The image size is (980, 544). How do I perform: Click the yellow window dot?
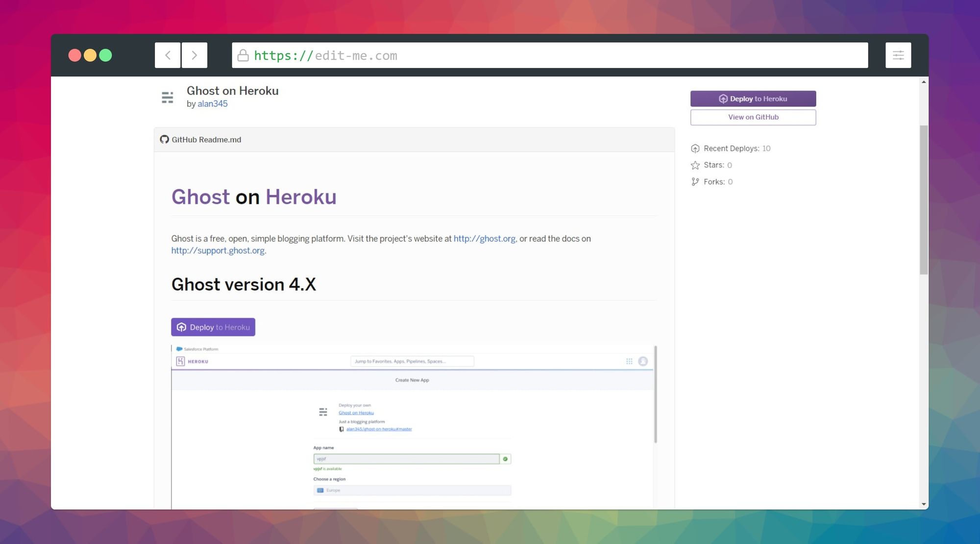(90, 55)
